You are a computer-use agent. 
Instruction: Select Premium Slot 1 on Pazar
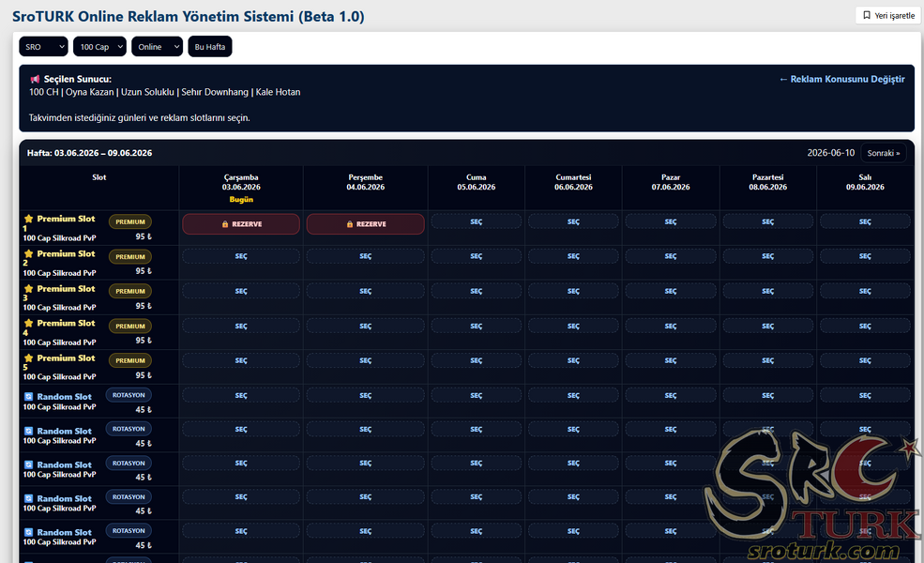pos(671,221)
